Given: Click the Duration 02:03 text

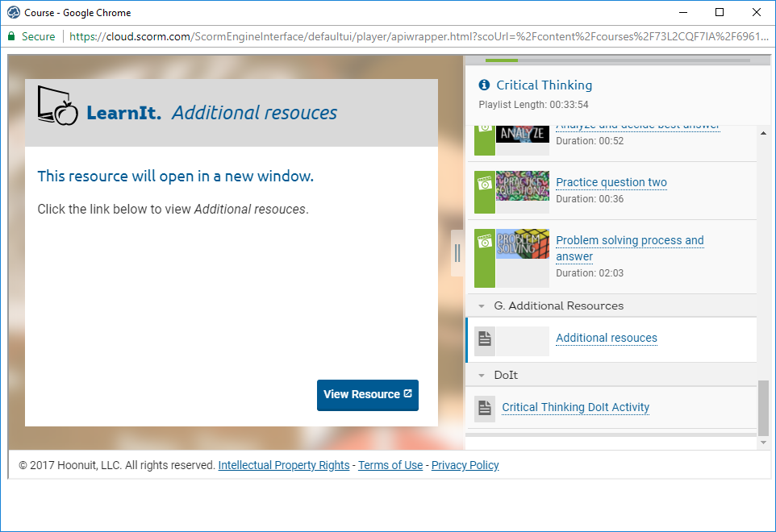Looking at the screenshot, I should (590, 273).
